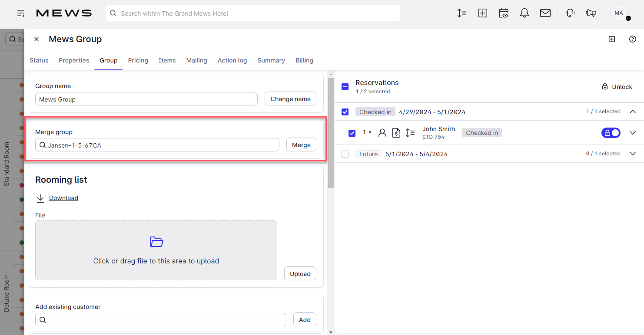Uncheck the Checked in 4/29/2024 group checkbox
Image resolution: width=644 pixels, height=335 pixels.
345,112
